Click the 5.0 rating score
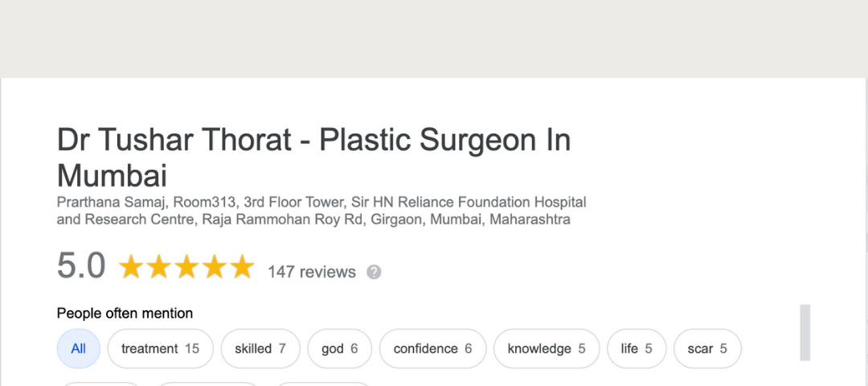The image size is (868, 386). (x=81, y=266)
